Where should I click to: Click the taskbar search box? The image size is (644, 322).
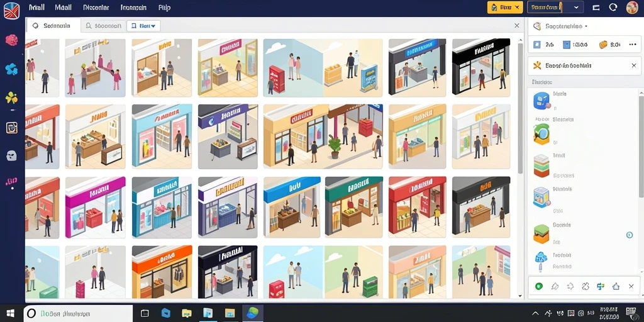(x=78, y=313)
